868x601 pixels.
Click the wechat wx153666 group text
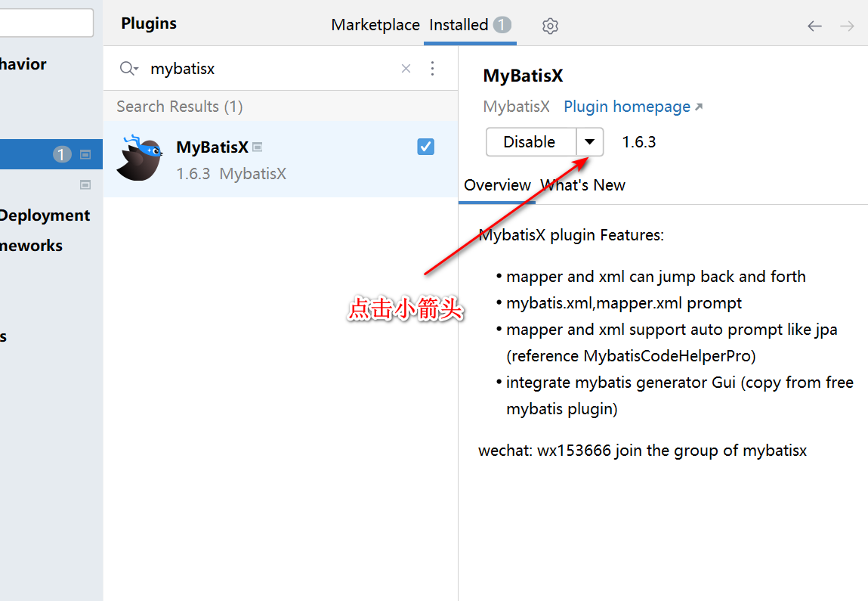point(642,451)
